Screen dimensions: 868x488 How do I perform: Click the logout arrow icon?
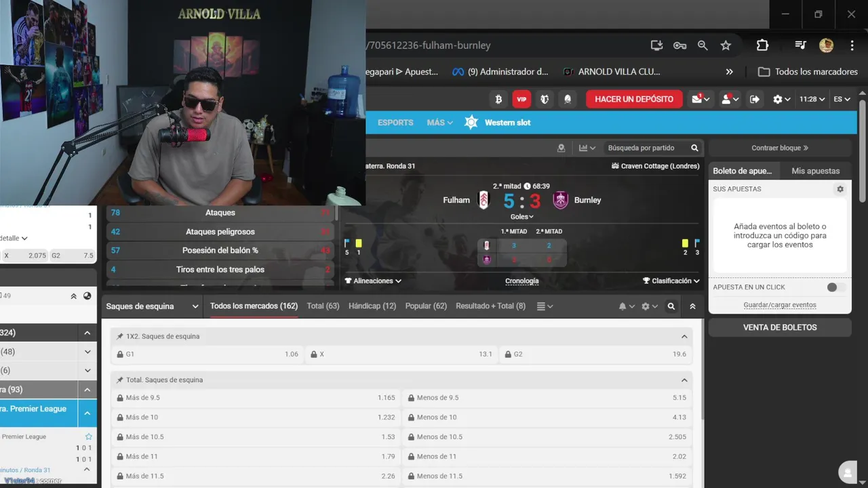pyautogui.click(x=755, y=99)
